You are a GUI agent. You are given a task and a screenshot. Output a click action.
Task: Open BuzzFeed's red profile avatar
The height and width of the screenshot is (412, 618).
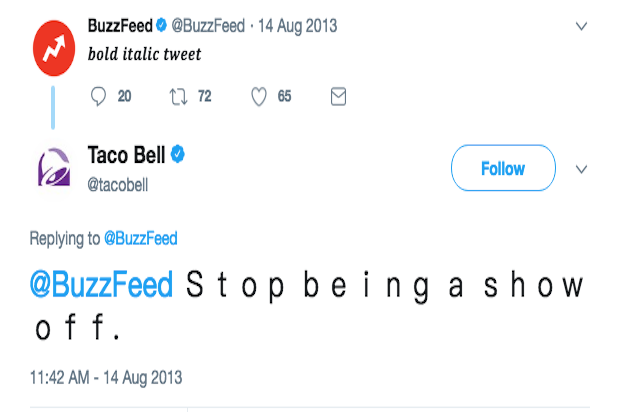52,43
